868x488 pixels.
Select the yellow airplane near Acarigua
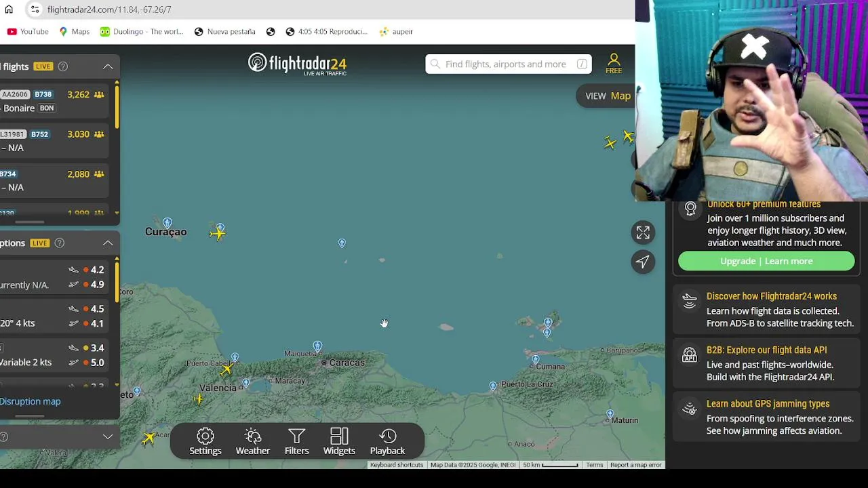(x=149, y=439)
